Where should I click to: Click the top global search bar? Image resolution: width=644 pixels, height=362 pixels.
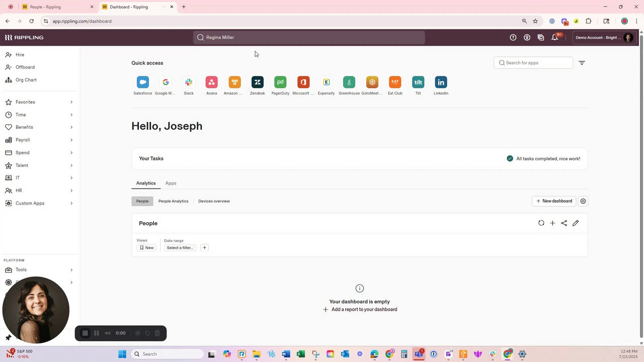click(309, 37)
